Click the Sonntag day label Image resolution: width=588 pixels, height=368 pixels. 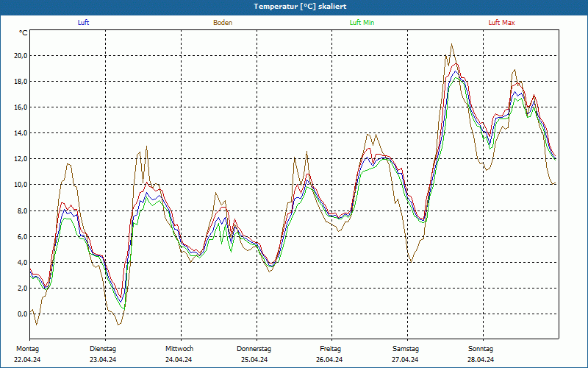pos(481,349)
